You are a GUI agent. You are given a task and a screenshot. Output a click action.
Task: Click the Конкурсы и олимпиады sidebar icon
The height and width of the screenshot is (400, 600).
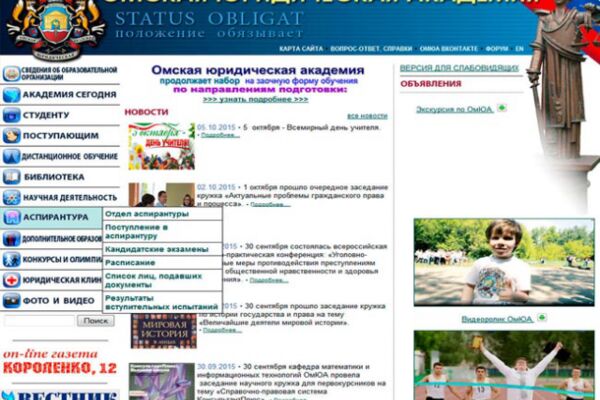[x=11, y=260]
